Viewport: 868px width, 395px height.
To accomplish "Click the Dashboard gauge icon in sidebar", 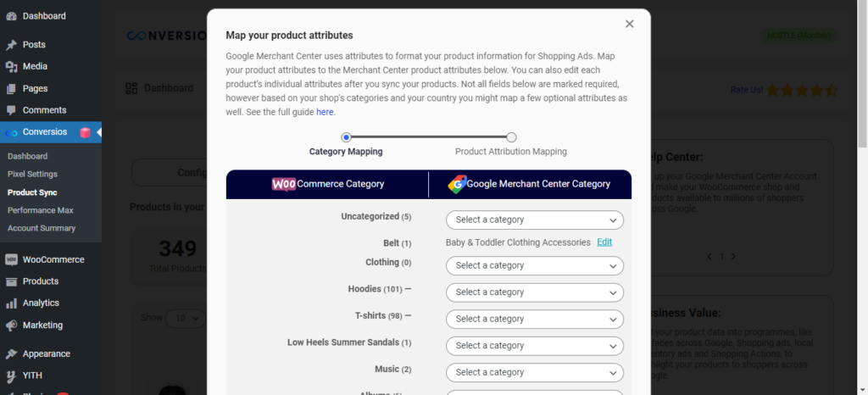I will 11,16.
